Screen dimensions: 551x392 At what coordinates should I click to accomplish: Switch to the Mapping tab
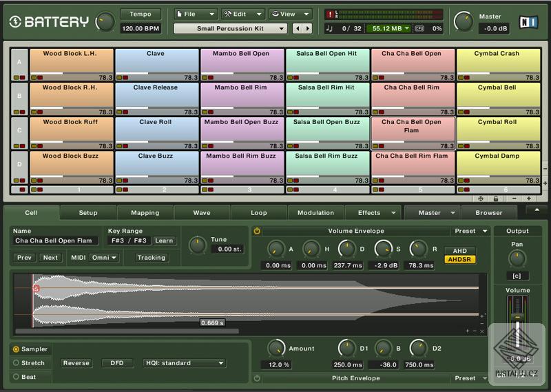tap(145, 213)
